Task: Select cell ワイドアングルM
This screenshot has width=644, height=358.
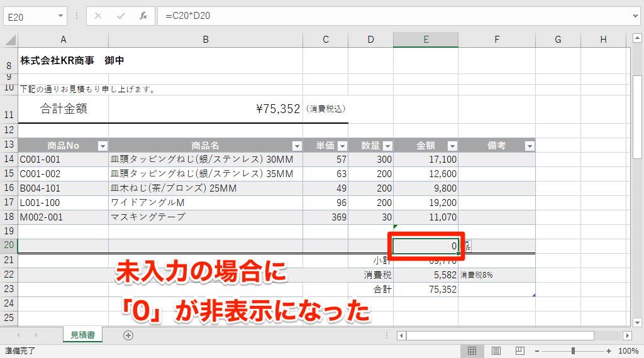Action: (x=206, y=203)
